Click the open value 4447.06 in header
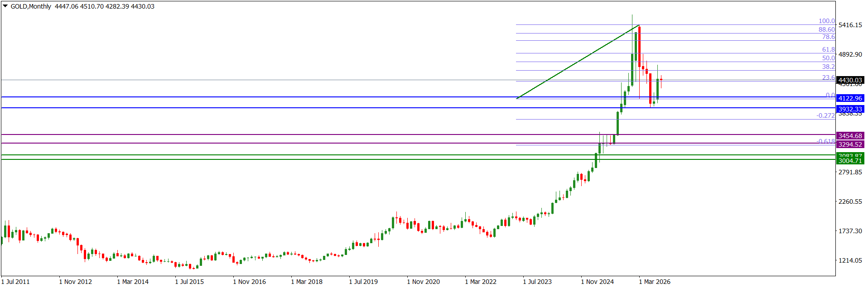Viewport: 868px width, 288px height. pos(66,6)
